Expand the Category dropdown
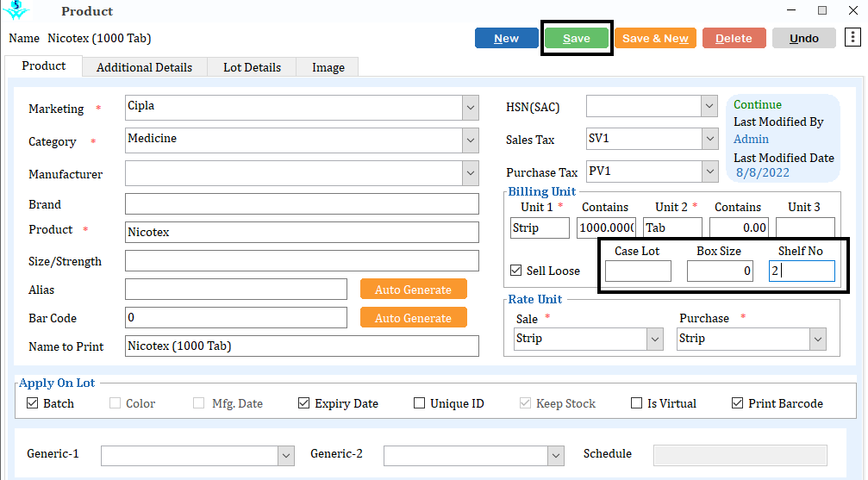Screen dimensions: 868x480 click(471, 140)
